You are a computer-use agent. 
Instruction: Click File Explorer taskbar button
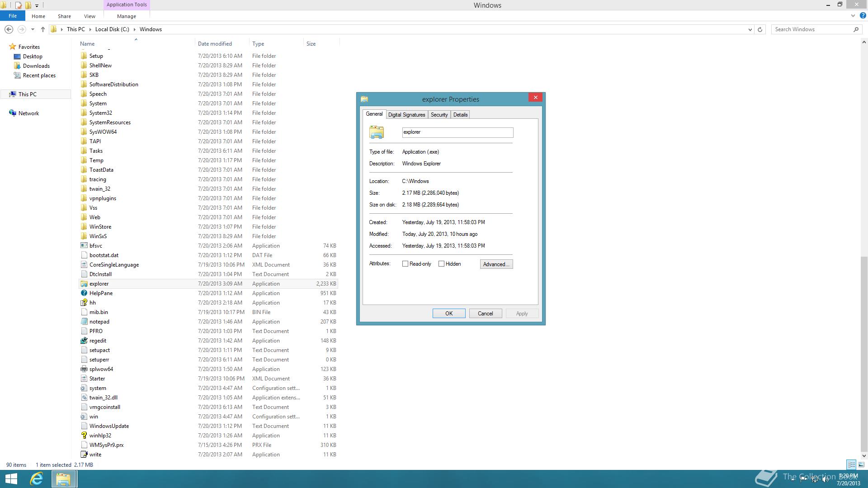(x=63, y=479)
